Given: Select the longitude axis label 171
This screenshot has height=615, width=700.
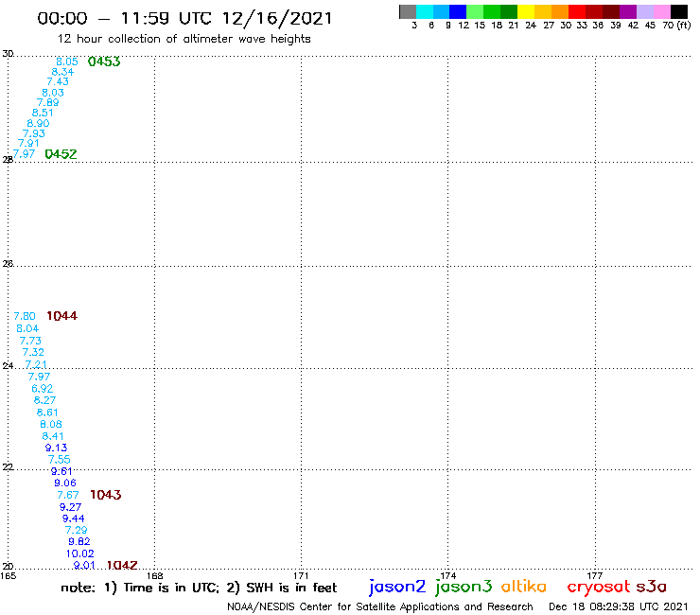Looking at the screenshot, I should (301, 575).
